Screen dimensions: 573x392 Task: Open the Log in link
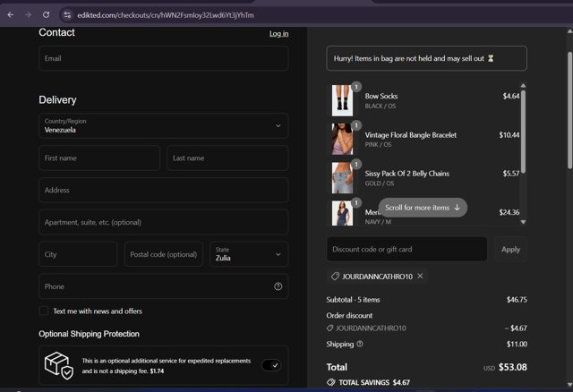click(x=278, y=34)
